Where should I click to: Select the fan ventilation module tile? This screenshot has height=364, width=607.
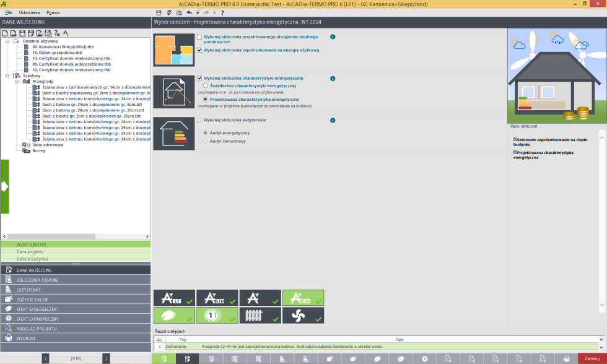click(x=303, y=315)
